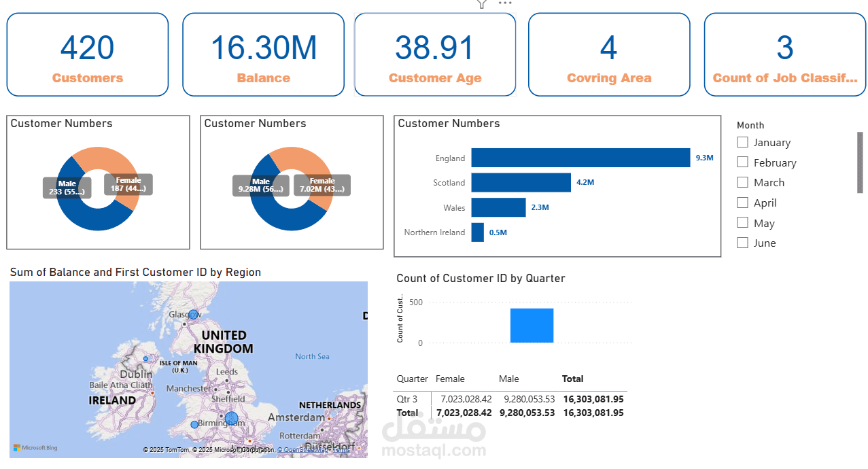This screenshot has width=868, height=469.
Task: Click the Scotland bar in bar chart
Action: click(x=521, y=182)
